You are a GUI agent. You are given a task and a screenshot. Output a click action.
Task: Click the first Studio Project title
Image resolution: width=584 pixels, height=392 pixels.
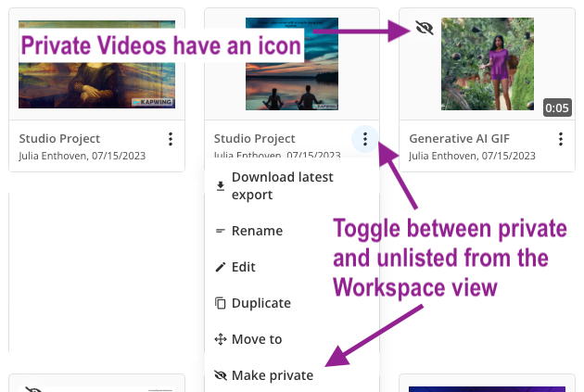pos(60,138)
